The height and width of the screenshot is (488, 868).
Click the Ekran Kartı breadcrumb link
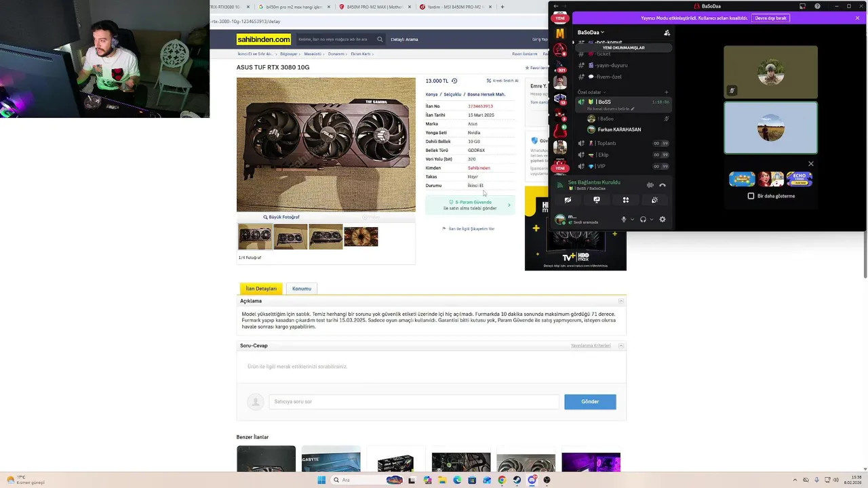point(361,54)
